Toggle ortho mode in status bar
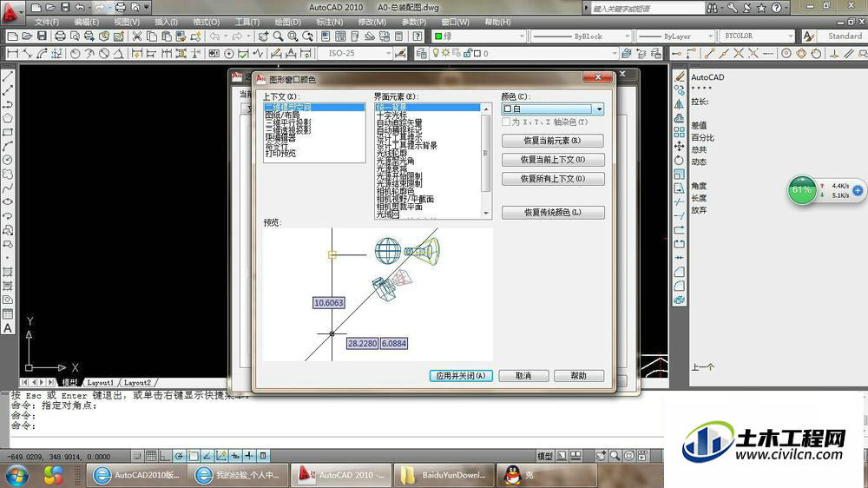This screenshot has width=868, height=488. pos(165,456)
